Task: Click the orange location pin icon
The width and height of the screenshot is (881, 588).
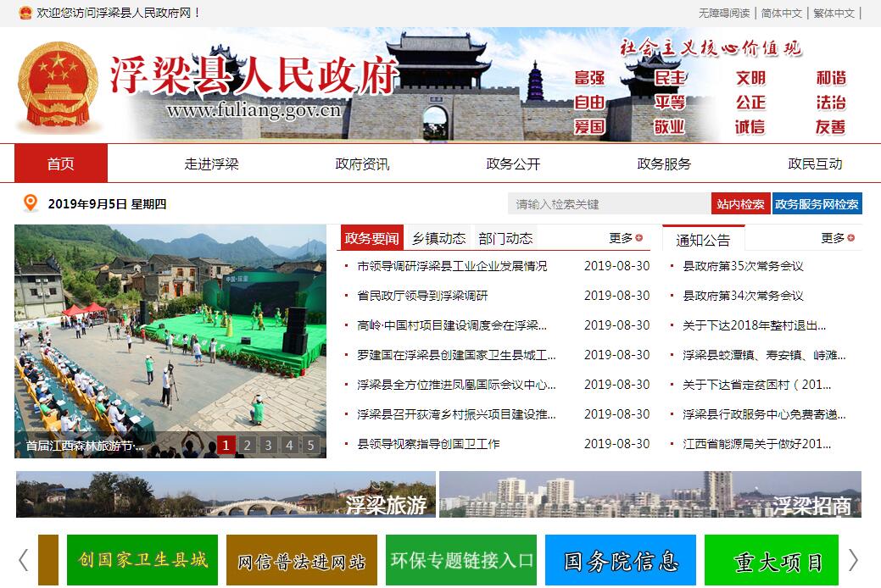Action: (31, 203)
